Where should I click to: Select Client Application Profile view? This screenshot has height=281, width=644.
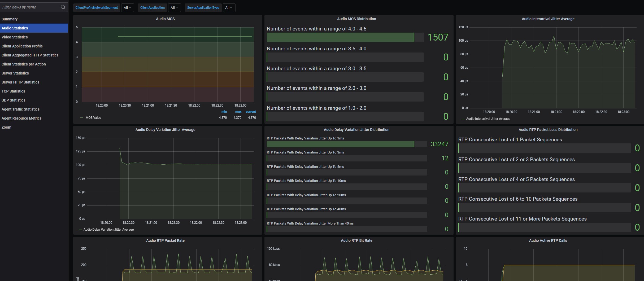click(22, 46)
